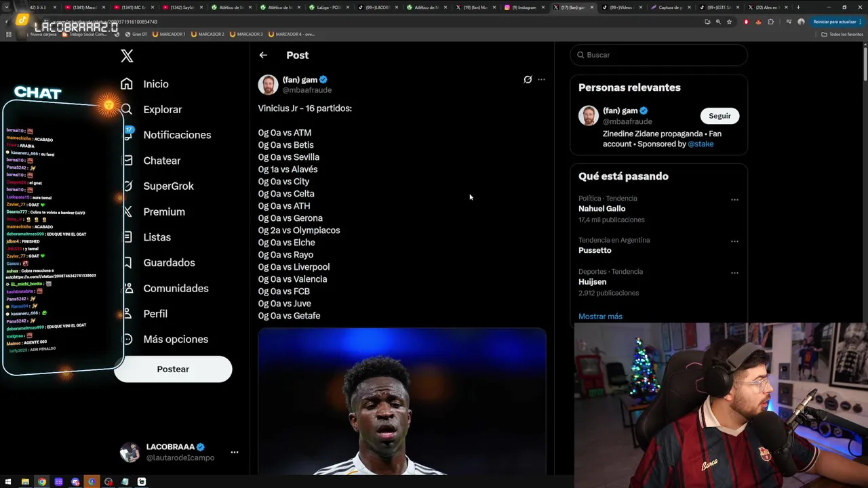Viewport: 868px width, 488px height.
Task: Open more options for Huijsen trend
Action: [734, 272]
